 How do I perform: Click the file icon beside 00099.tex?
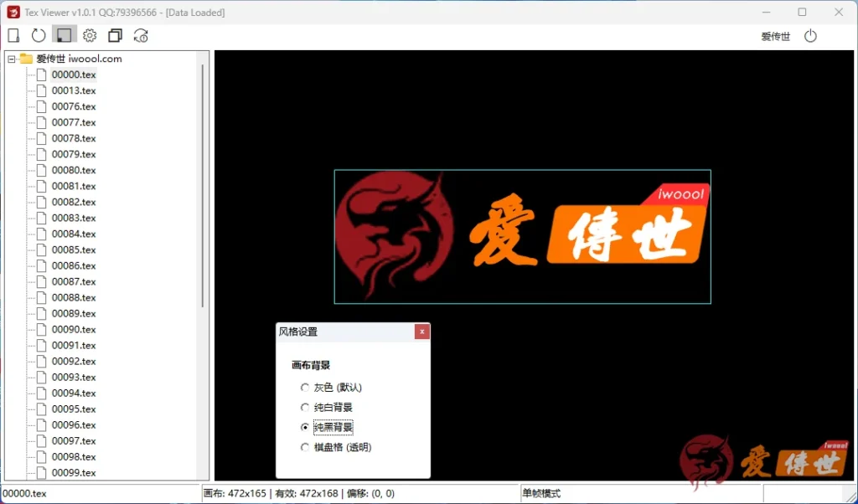(x=41, y=472)
